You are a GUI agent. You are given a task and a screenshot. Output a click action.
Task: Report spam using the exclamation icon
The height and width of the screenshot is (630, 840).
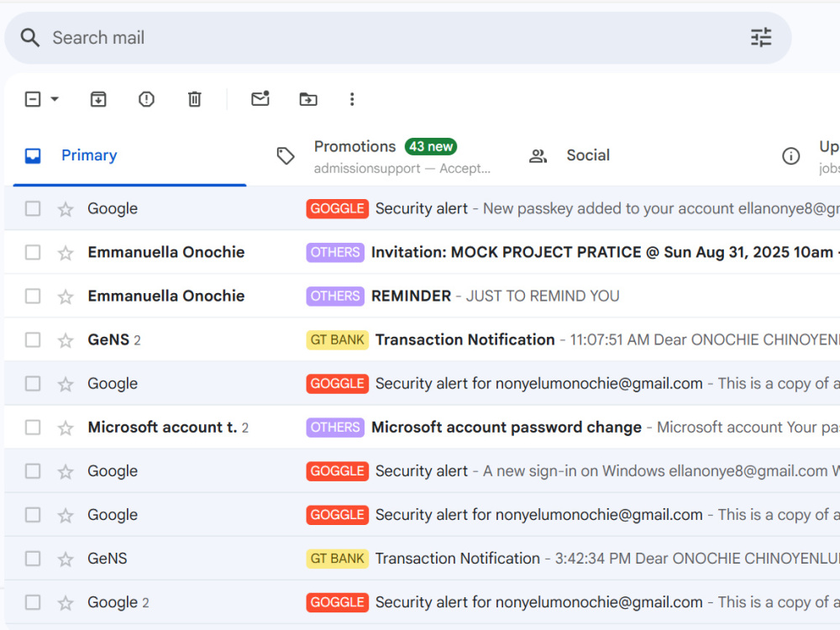click(x=146, y=99)
